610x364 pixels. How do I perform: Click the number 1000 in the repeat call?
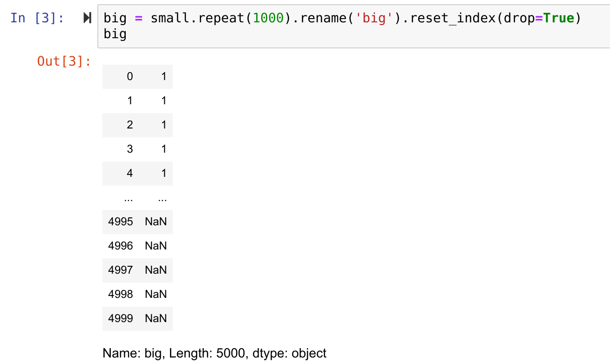coord(268,18)
